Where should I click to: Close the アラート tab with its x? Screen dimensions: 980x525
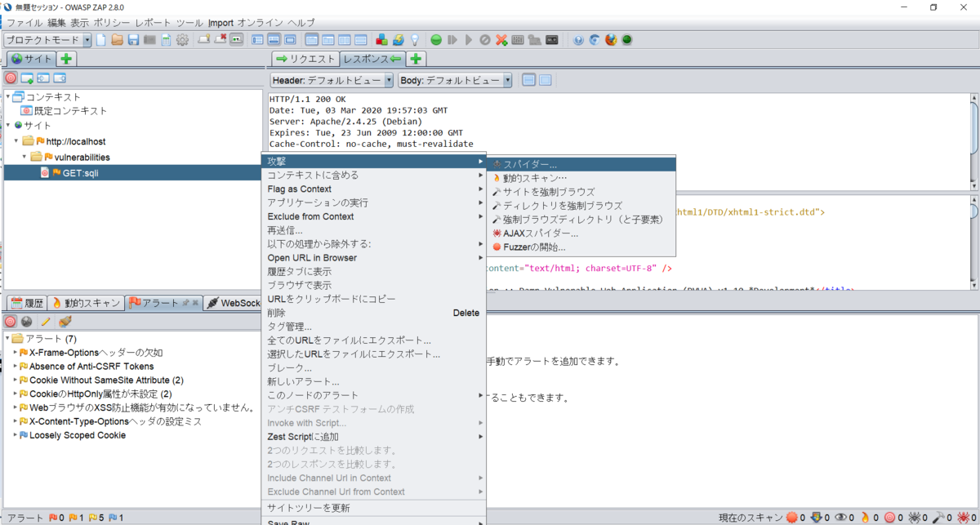point(196,303)
